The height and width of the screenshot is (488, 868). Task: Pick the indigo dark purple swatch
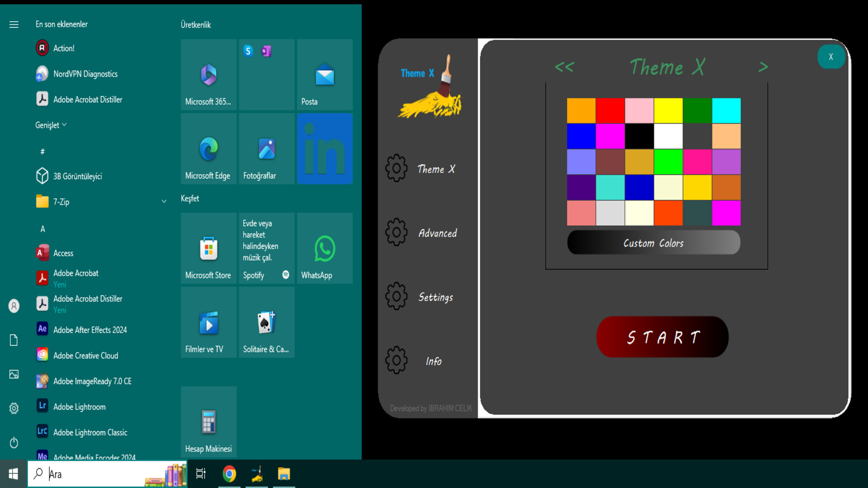(581, 188)
